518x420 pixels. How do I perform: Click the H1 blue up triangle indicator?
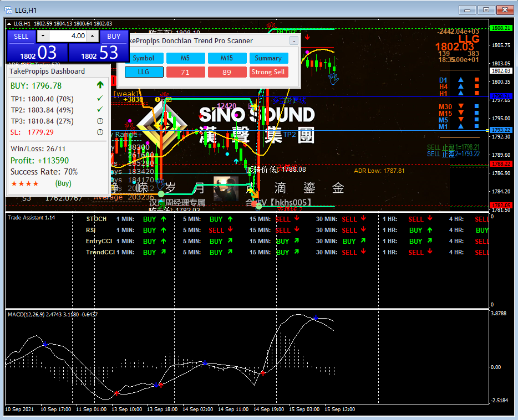pyautogui.click(x=461, y=93)
